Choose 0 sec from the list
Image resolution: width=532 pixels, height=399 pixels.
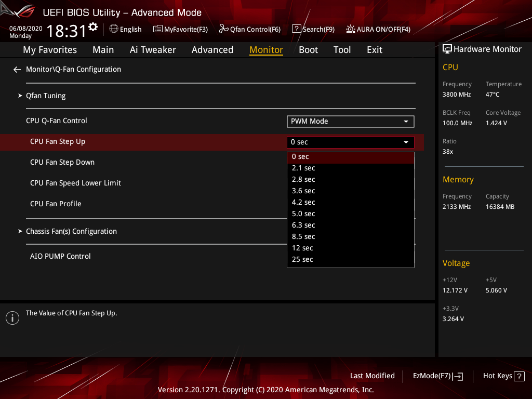pyautogui.click(x=351, y=157)
